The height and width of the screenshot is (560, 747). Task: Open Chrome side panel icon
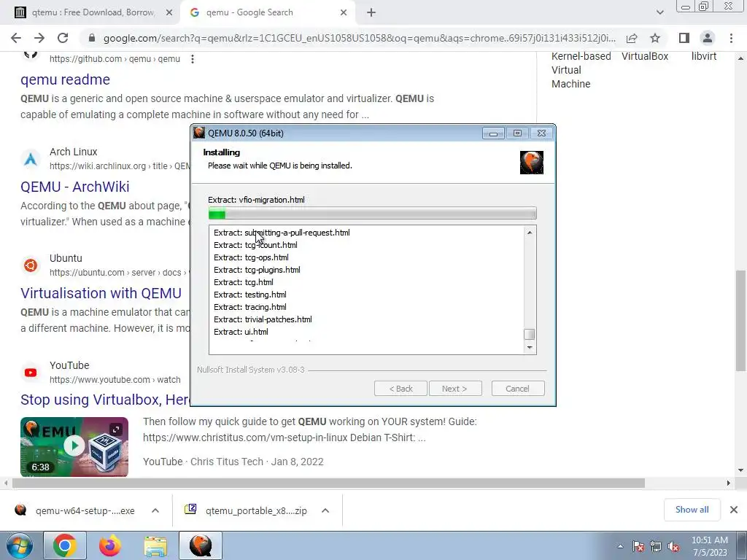point(684,38)
